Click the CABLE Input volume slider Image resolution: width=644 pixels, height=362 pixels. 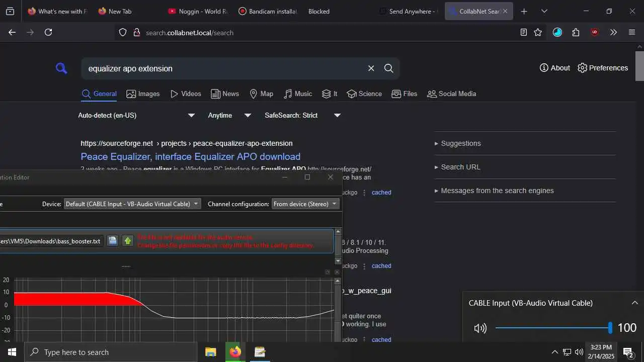553,328
